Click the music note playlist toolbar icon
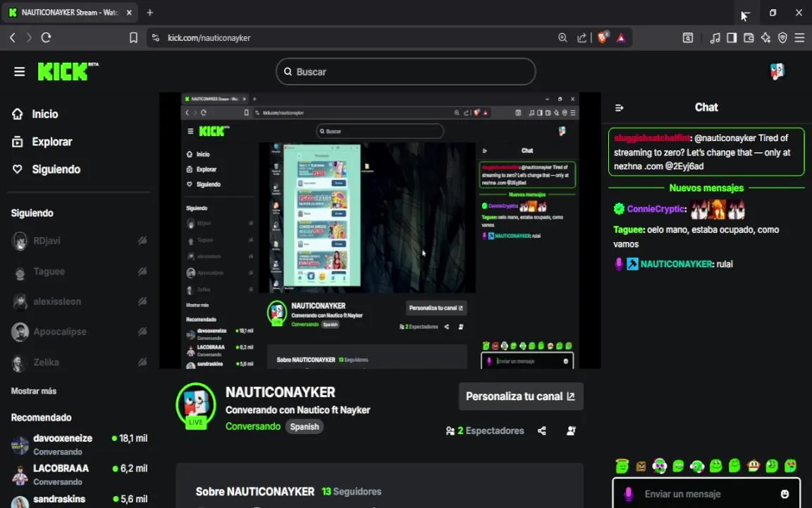 point(715,38)
